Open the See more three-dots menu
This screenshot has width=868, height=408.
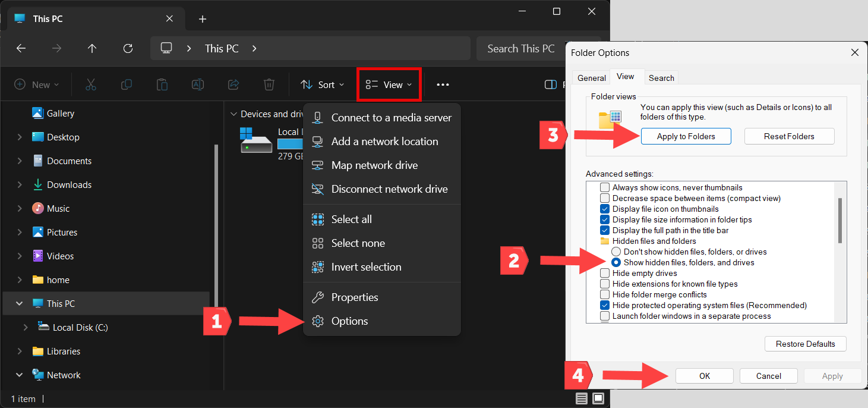click(x=443, y=84)
